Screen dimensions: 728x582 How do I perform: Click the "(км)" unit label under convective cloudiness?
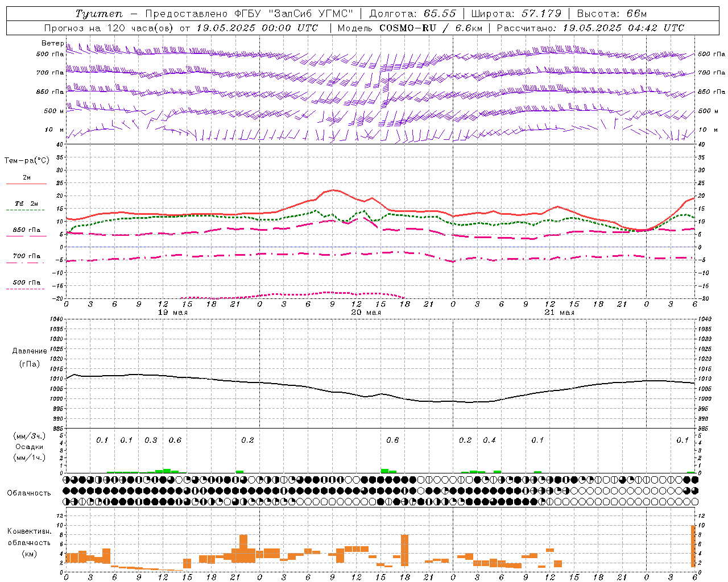[30, 554]
